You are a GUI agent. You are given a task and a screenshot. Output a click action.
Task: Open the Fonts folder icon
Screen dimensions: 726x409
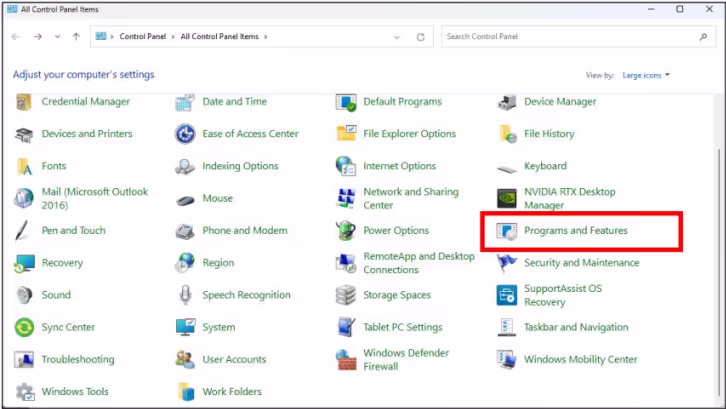(x=24, y=166)
